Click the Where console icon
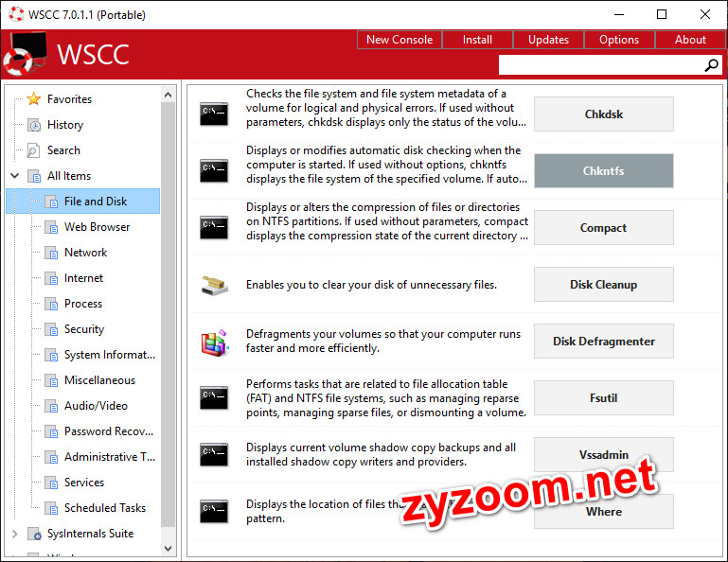This screenshot has width=728, height=562. [x=214, y=512]
